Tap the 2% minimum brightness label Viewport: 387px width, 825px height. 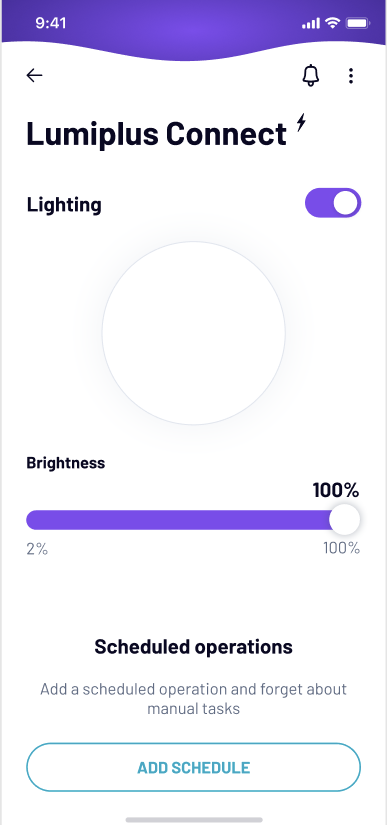[37, 549]
